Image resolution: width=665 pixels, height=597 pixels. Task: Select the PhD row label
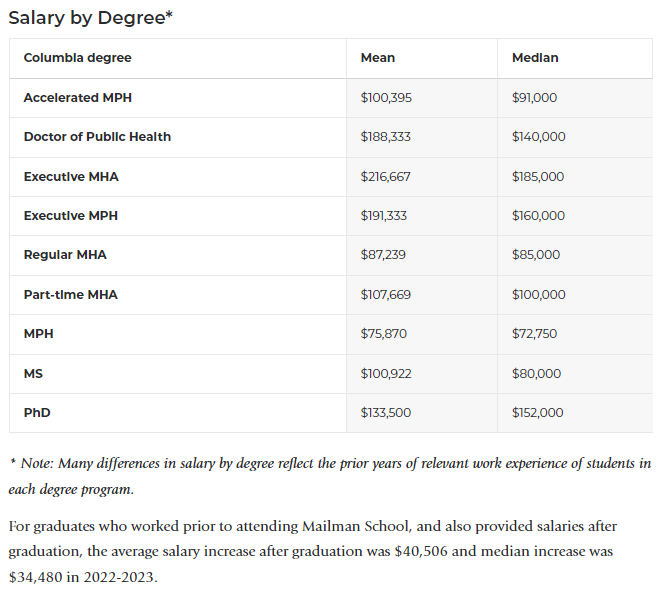37,413
